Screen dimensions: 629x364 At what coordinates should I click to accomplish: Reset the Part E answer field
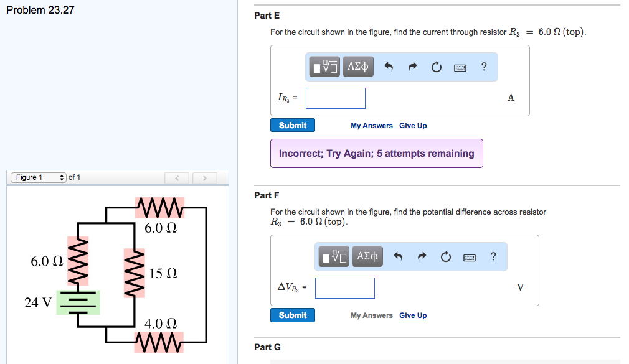tap(437, 67)
